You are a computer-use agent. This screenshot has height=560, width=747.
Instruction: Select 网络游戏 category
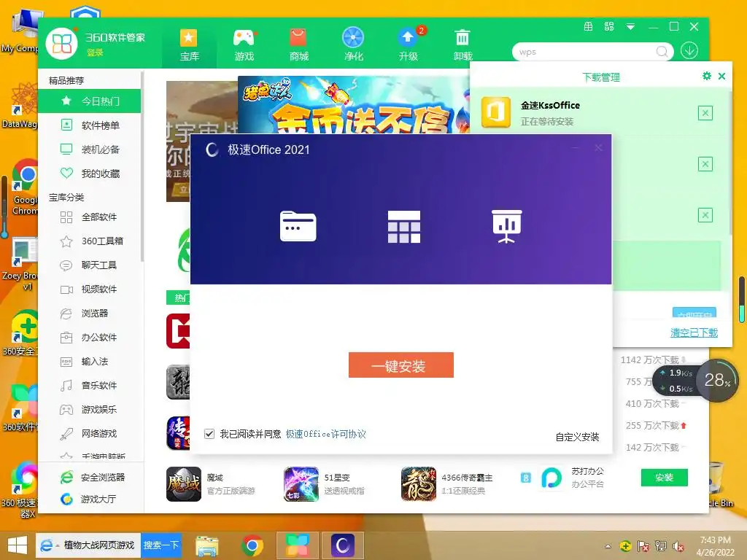click(x=90, y=433)
